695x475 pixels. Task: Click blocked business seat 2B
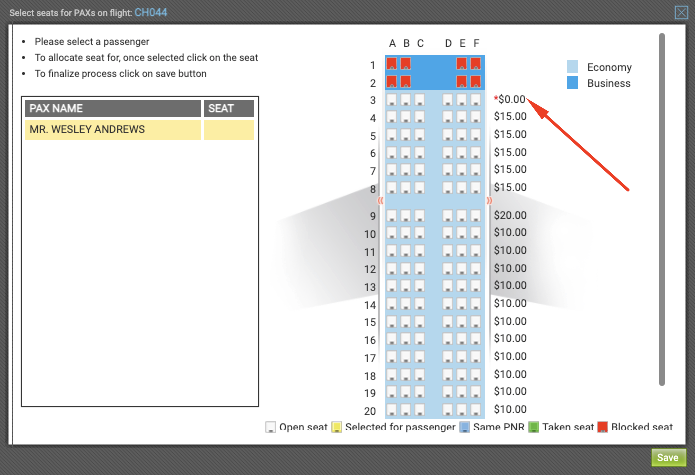pos(406,82)
